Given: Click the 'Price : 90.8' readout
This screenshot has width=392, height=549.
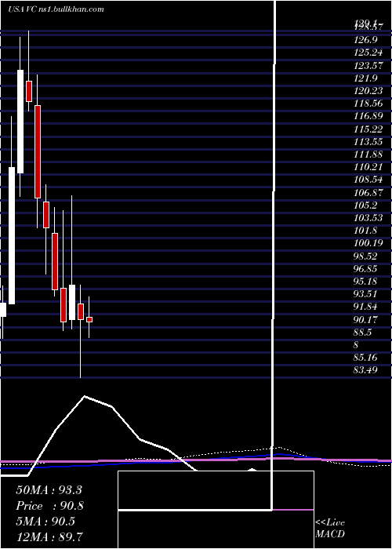Looking at the screenshot, I should (x=49, y=506).
